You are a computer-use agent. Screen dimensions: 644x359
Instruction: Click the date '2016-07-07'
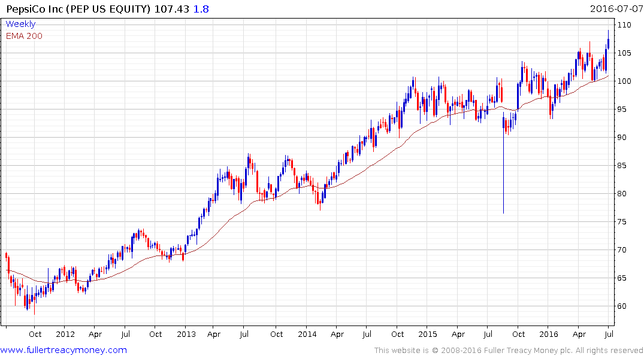[x=616, y=8]
